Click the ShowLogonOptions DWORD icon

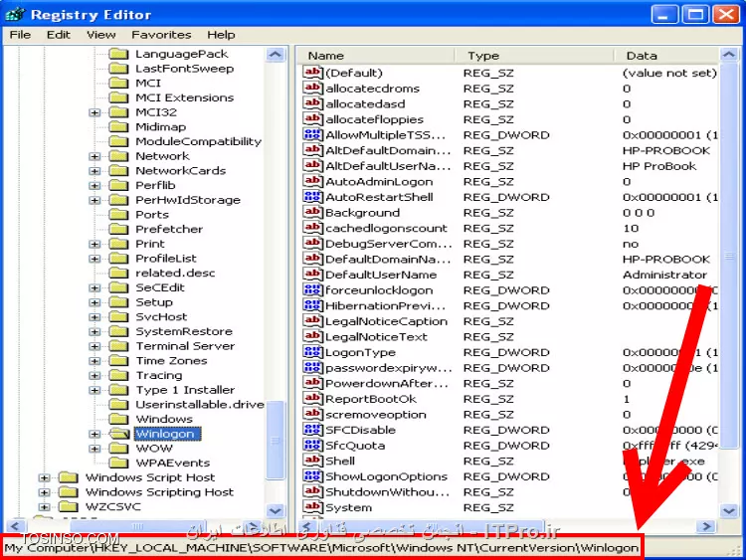coord(312,476)
